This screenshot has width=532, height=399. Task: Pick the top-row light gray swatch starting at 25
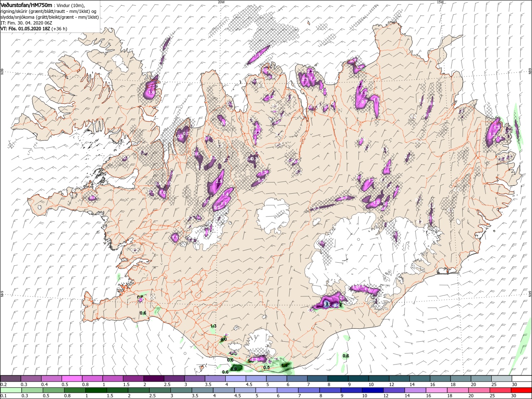pos(501,379)
